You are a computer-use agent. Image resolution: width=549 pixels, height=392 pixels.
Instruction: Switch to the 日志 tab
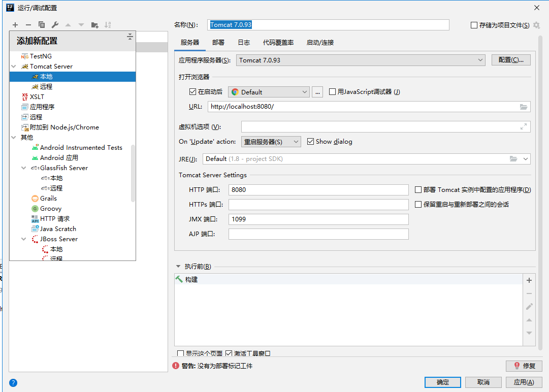click(244, 43)
